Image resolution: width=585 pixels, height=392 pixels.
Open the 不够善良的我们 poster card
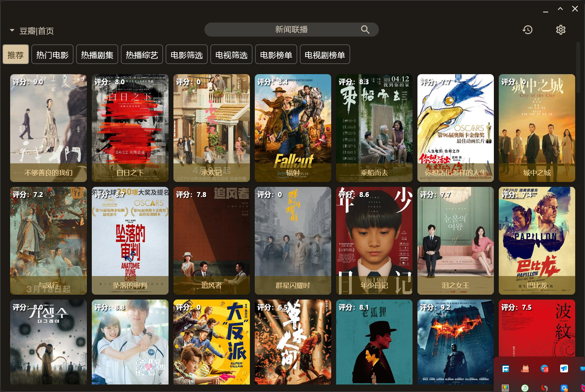click(x=48, y=128)
